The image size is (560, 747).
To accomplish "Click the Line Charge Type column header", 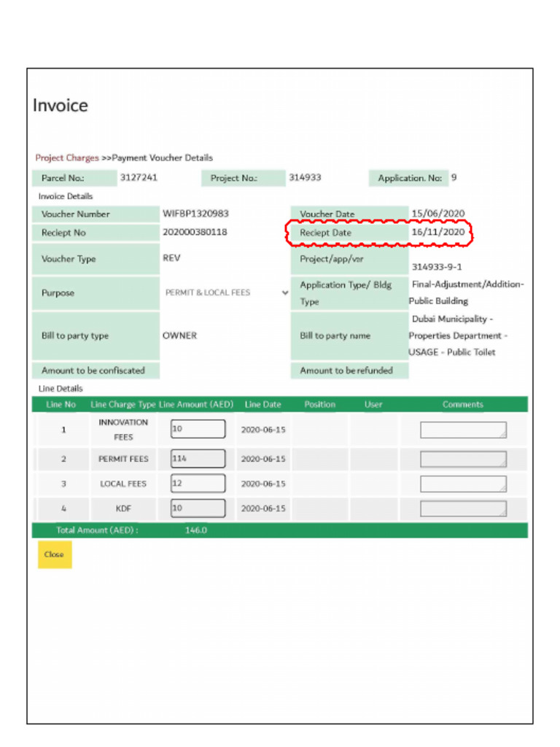I will click(x=123, y=404).
